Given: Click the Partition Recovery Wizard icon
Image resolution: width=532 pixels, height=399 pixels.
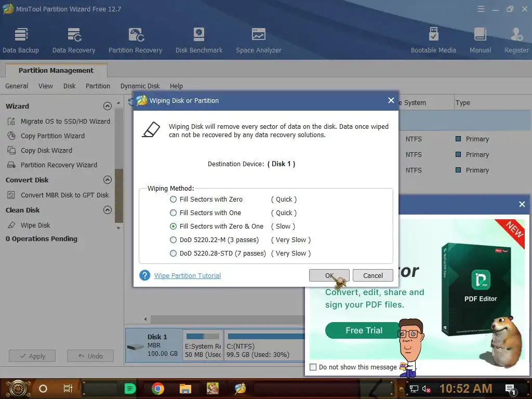Looking at the screenshot, I should (x=11, y=165).
